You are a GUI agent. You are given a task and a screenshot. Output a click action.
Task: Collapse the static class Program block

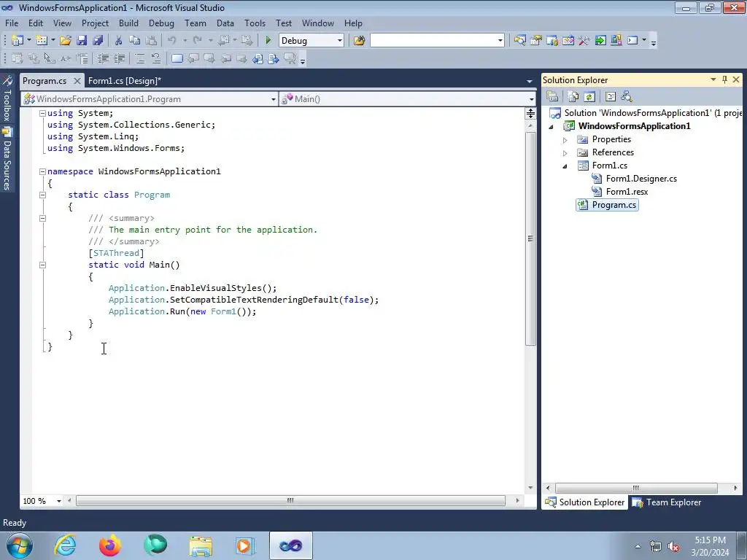[42, 195]
